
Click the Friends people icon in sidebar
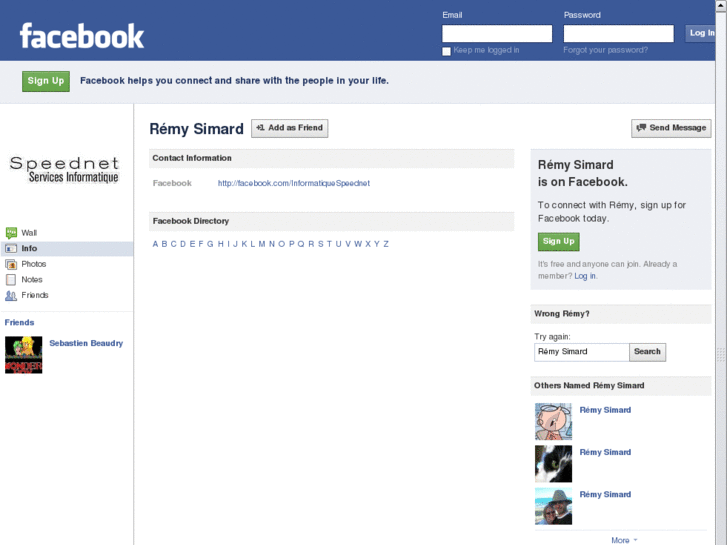click(11, 295)
